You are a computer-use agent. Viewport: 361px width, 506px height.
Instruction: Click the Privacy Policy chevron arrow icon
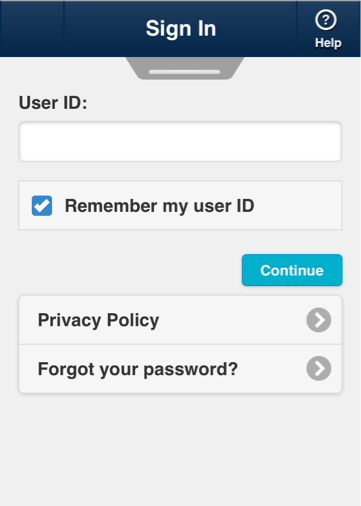pyautogui.click(x=319, y=320)
